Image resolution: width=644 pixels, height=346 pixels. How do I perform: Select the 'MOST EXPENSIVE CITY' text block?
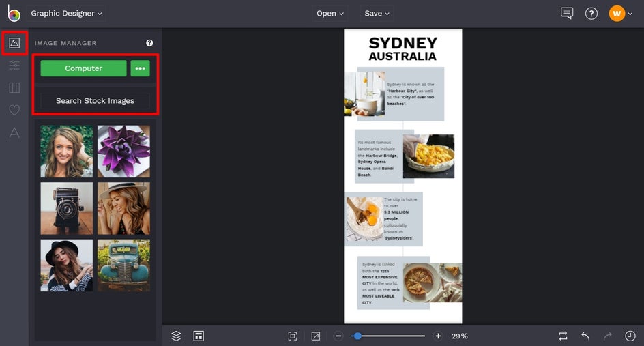(381, 283)
